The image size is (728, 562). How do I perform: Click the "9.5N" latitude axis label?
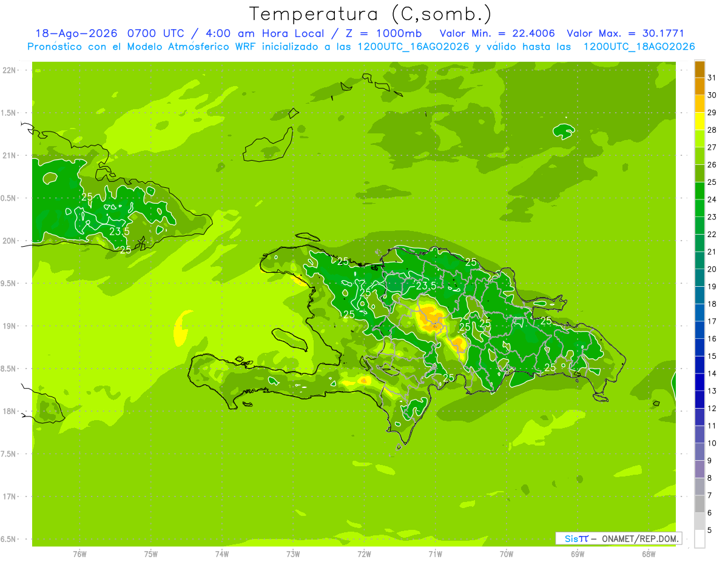click(x=9, y=283)
